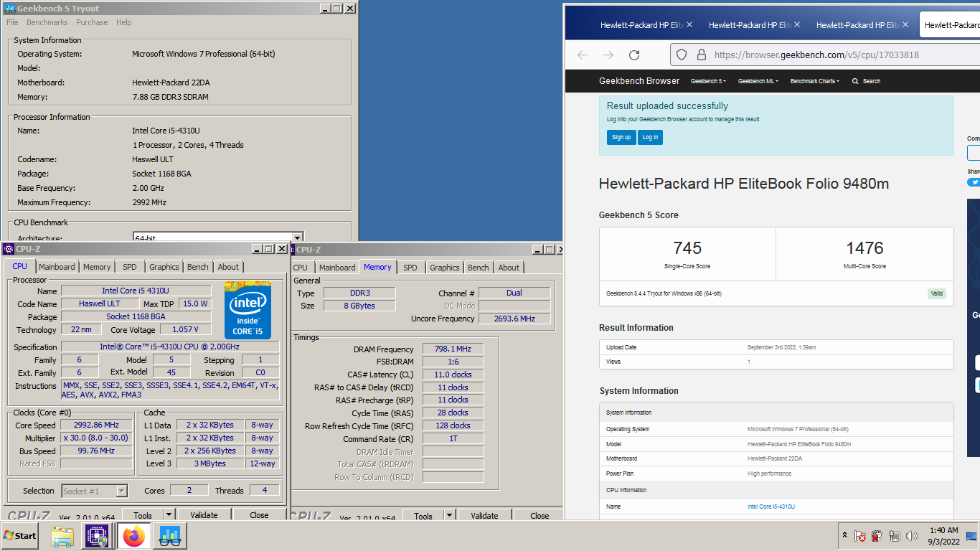
Task: Expand the Geekbench 5 navbar menu
Action: (708, 81)
